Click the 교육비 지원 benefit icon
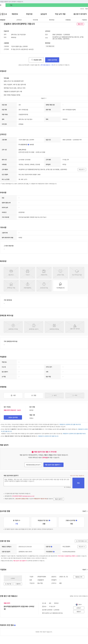88x644 pixels. [x=60, y=273]
